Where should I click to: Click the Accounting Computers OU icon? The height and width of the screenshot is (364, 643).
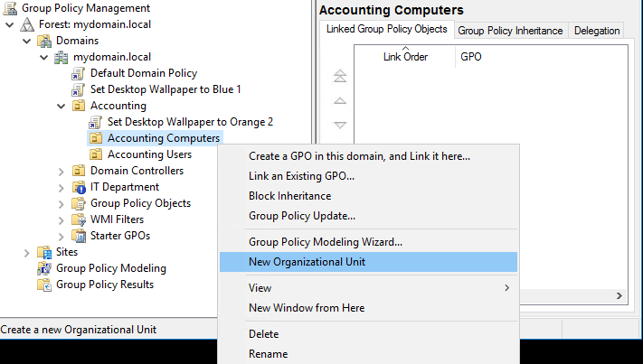pyautogui.click(x=96, y=138)
